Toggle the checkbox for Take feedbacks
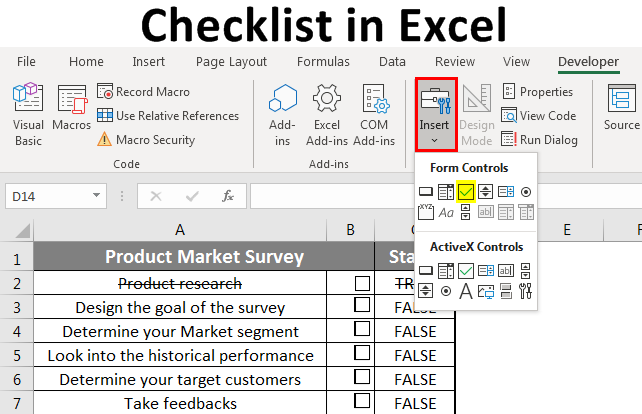 tap(362, 404)
